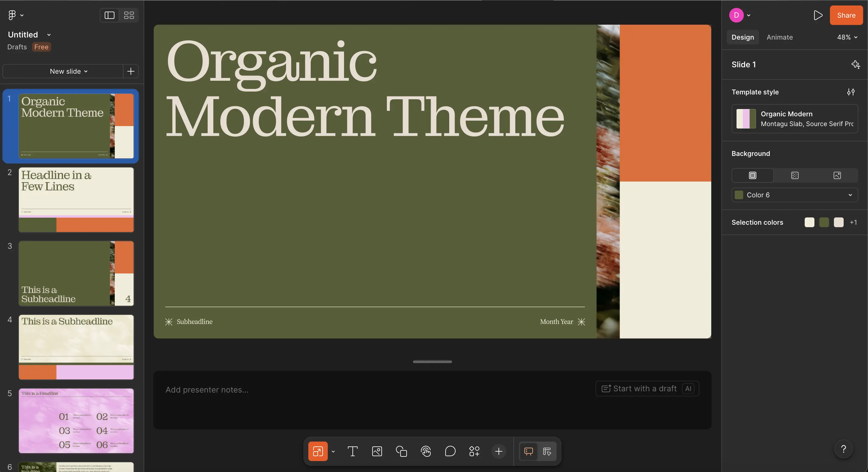Switch to the Animate tab
This screenshot has height=472, width=868.
point(779,37)
